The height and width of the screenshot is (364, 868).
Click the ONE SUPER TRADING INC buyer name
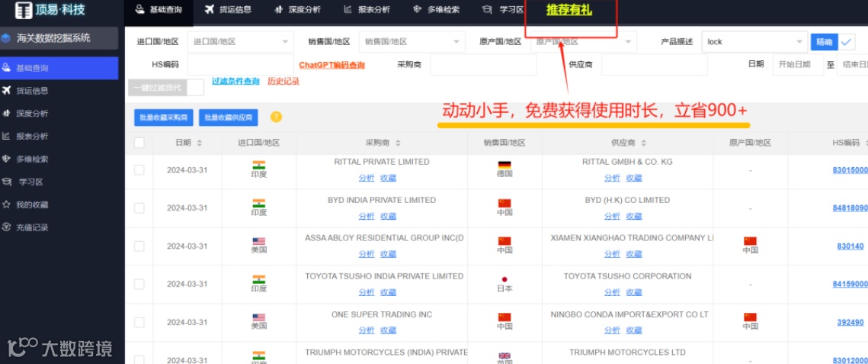381,314
